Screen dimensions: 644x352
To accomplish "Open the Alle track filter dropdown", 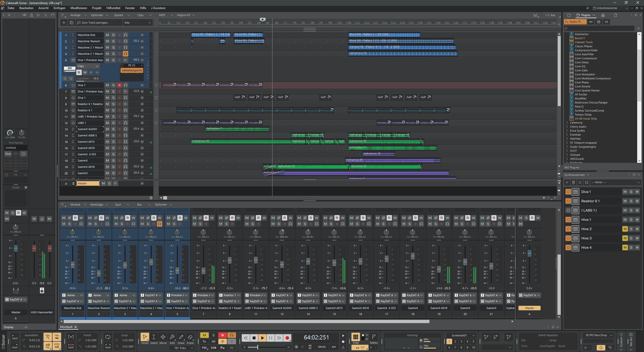I will 138,23.
